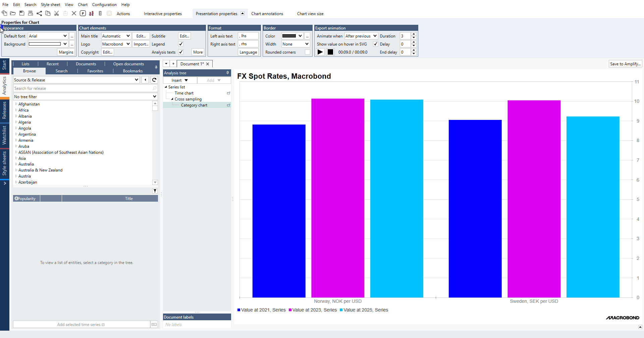Play the export animation

click(x=320, y=52)
